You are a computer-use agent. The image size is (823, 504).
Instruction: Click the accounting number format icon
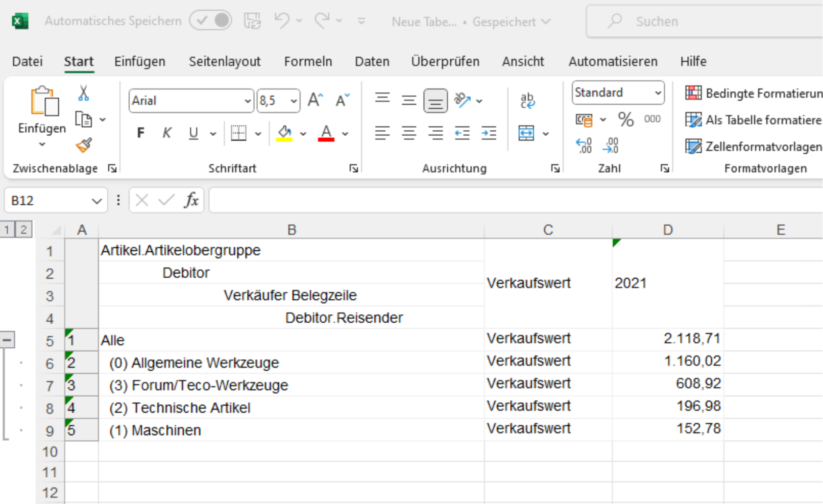tap(584, 119)
